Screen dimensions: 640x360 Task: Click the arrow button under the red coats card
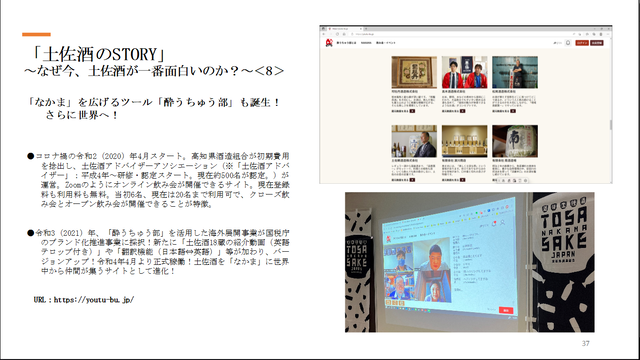point(462,111)
